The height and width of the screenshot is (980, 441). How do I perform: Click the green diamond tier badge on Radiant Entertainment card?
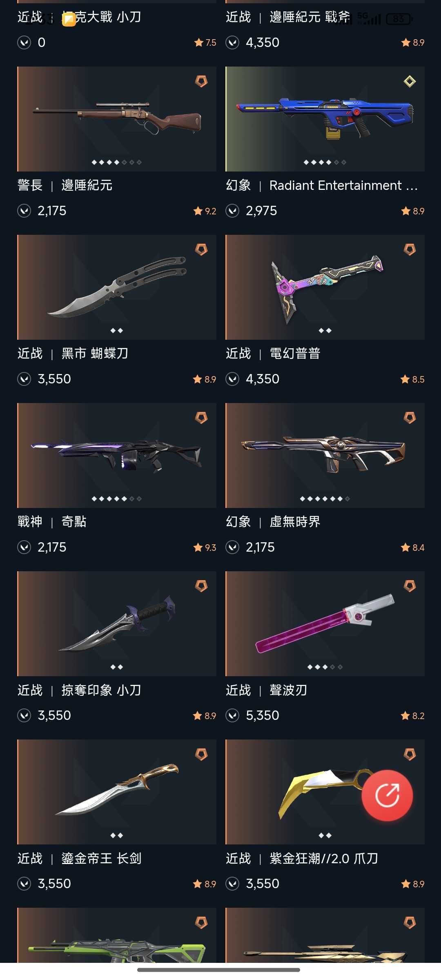410,81
